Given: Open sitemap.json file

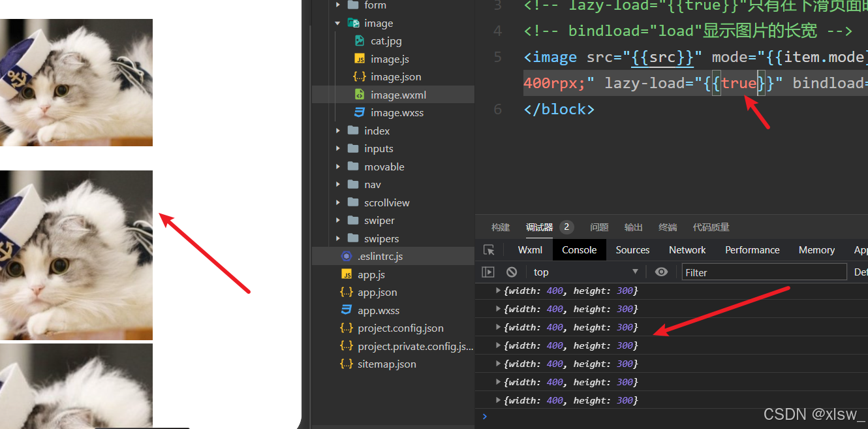Looking at the screenshot, I should coord(387,364).
